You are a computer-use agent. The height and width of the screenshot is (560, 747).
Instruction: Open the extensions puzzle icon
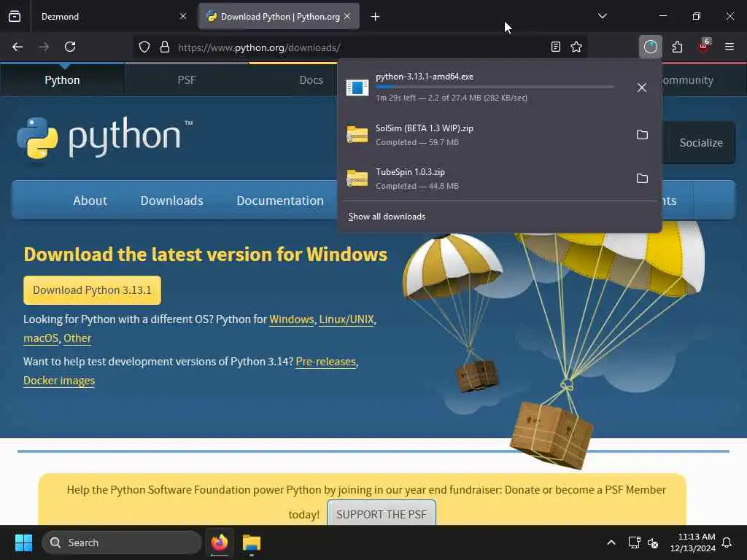(677, 47)
